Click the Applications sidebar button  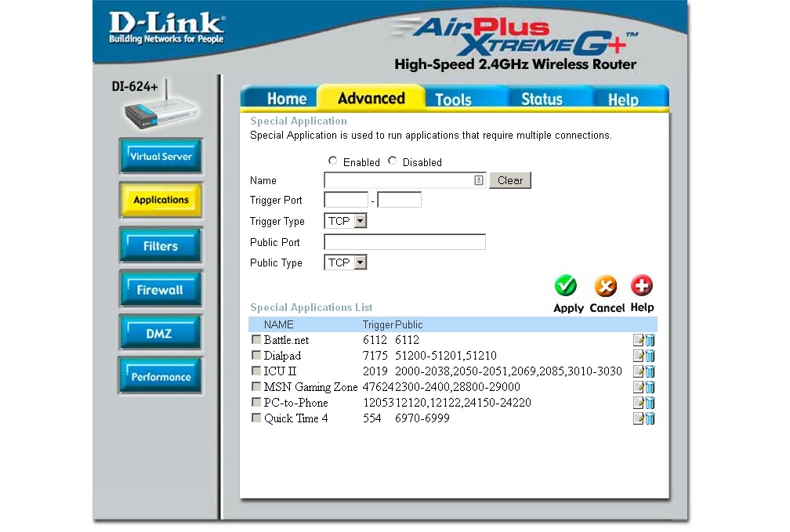point(161,200)
